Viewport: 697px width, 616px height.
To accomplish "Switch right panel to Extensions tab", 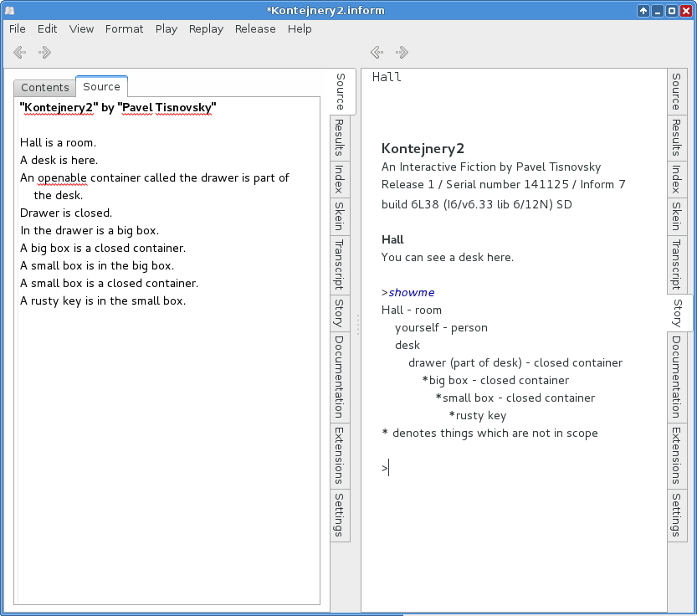I will tap(677, 456).
